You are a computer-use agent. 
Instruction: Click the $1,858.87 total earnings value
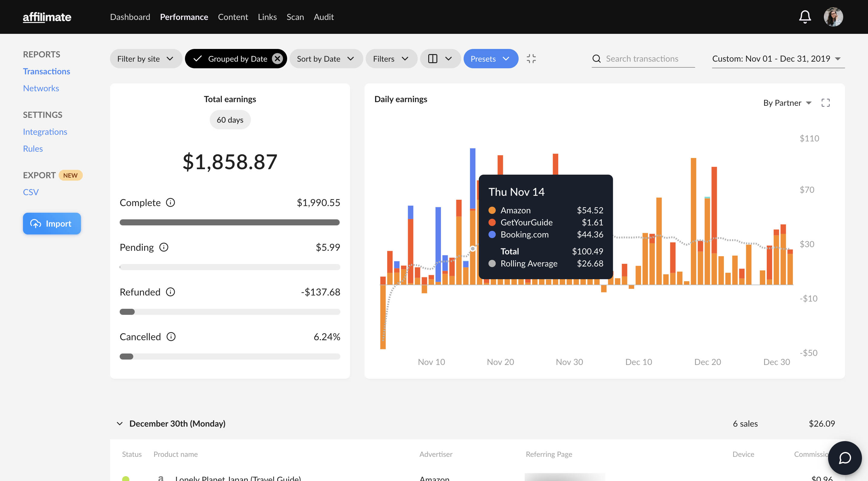click(230, 161)
